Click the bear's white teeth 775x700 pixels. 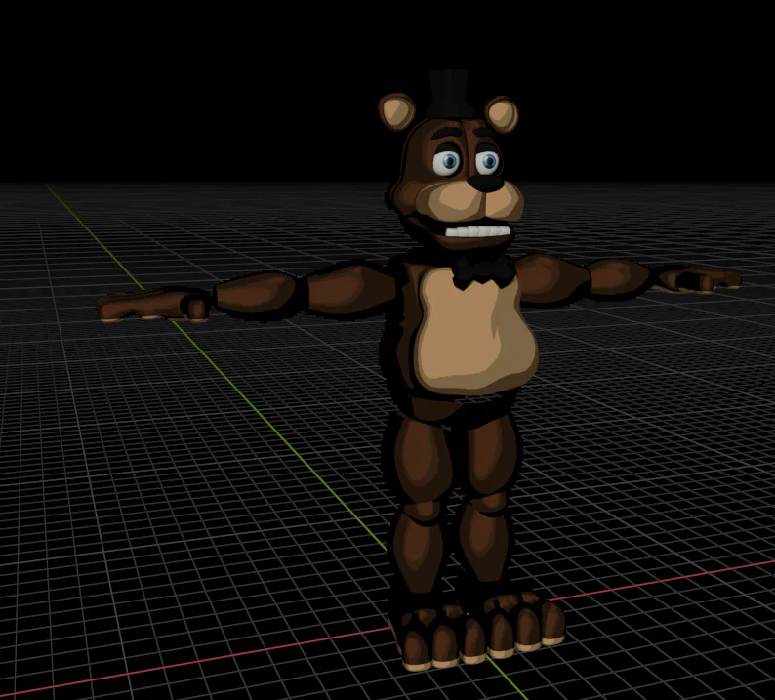(x=476, y=231)
